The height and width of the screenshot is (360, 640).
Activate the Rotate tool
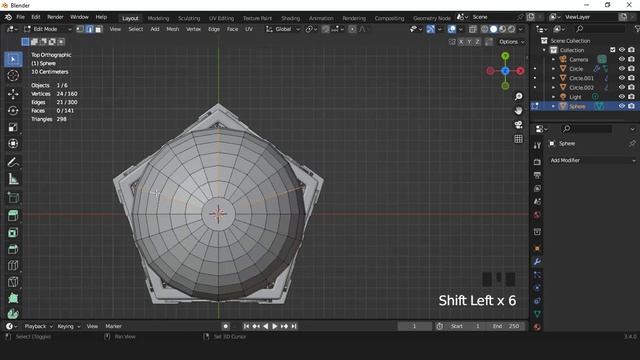(13, 111)
